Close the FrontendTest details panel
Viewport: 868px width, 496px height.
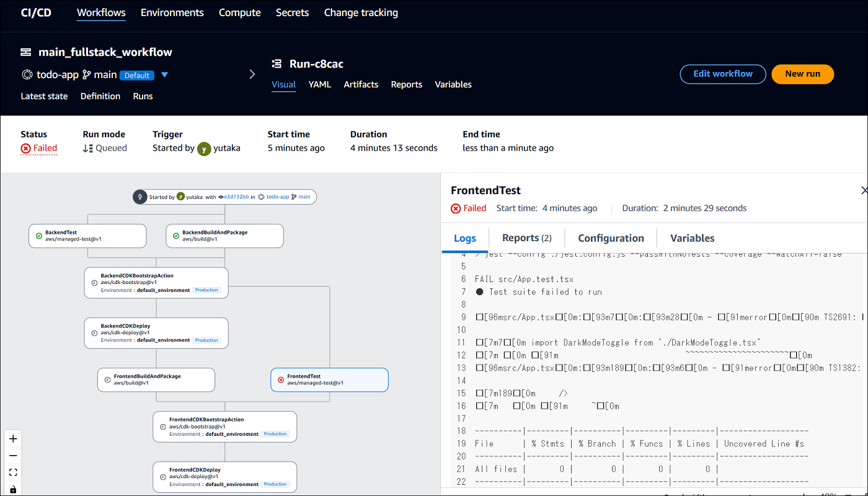pyautogui.click(x=864, y=190)
